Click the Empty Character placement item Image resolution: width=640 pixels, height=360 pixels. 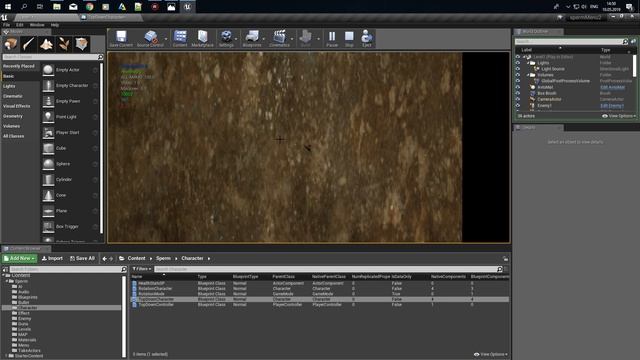point(70,86)
